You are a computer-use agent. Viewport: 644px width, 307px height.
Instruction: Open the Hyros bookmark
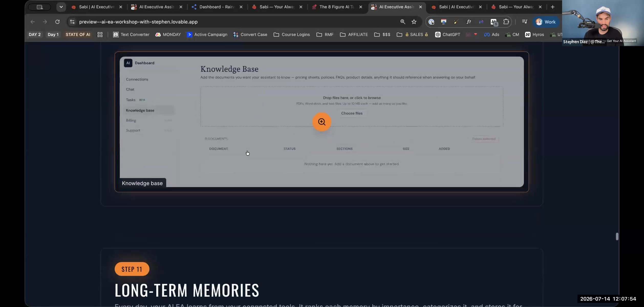[x=534, y=35]
